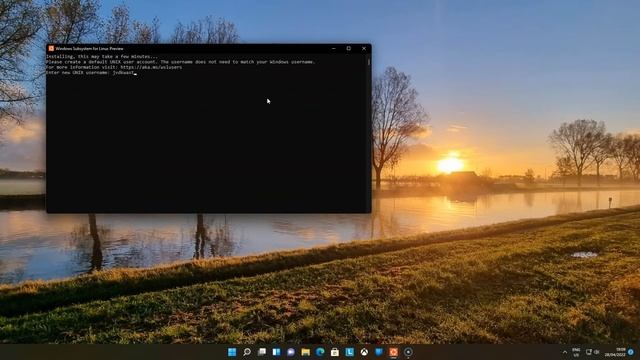Open the Xbox app in taskbar
This screenshot has height=360, width=640.
(364, 352)
